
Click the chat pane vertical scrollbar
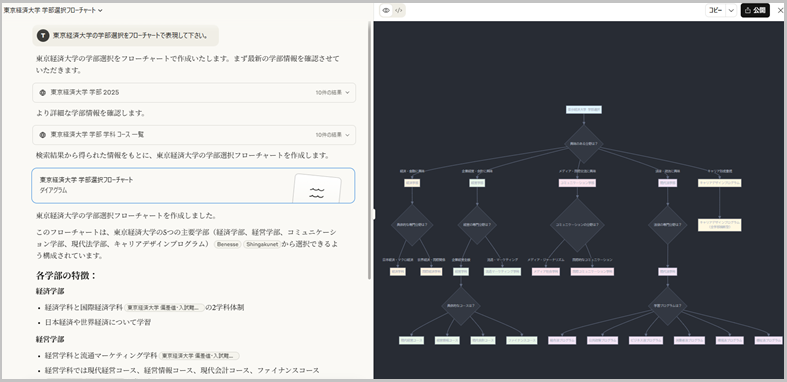point(370,151)
